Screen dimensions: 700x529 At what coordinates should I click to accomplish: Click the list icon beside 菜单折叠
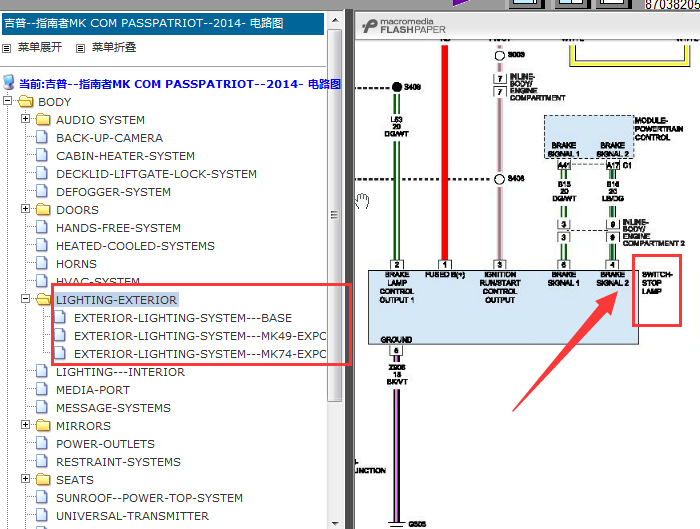80,48
